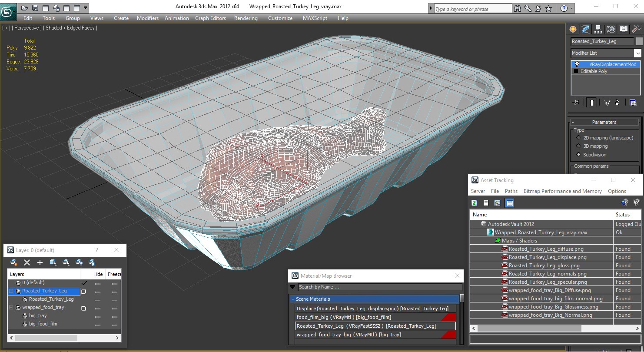Click Hide/Unhide All Layers icon
644x352 pixels.
(x=79, y=262)
